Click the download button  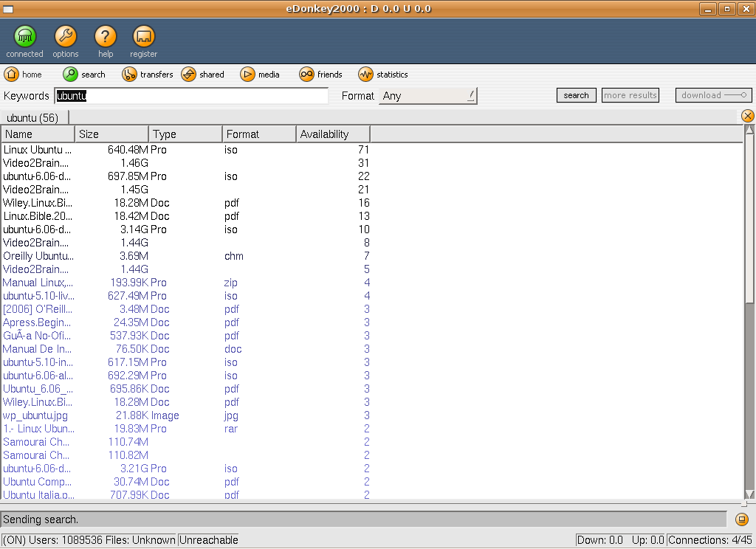coord(713,95)
